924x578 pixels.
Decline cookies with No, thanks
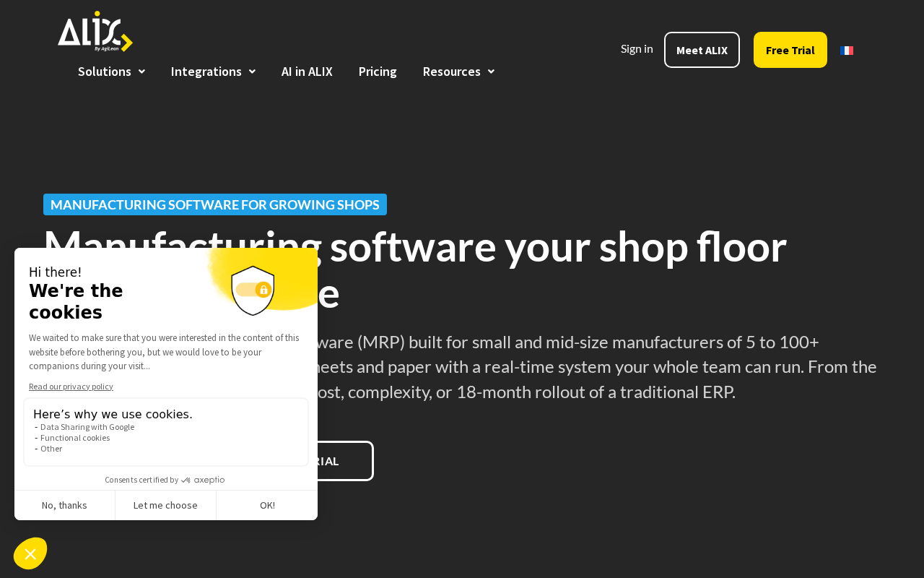coord(64,505)
